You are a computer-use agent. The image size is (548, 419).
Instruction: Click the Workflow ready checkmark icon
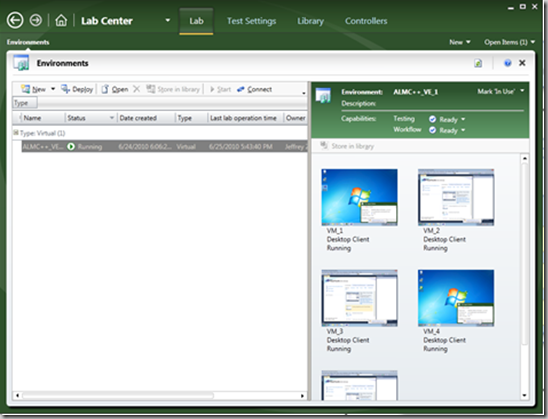pyautogui.click(x=432, y=130)
